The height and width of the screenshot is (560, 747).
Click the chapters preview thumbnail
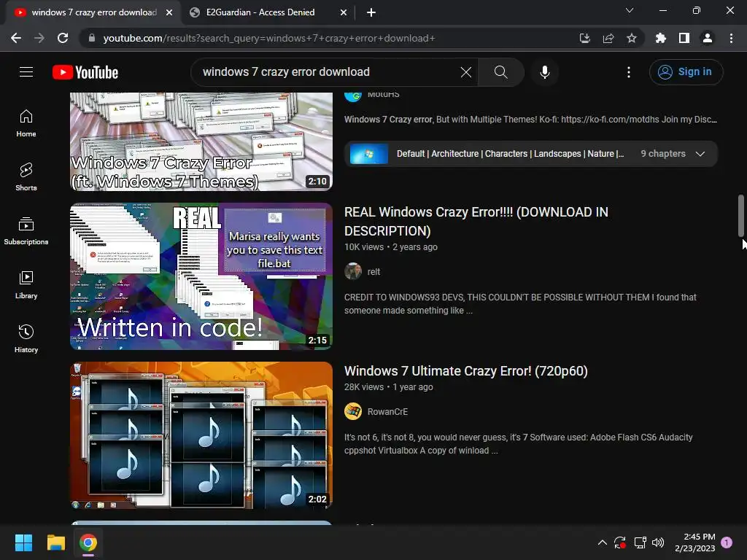pos(368,154)
